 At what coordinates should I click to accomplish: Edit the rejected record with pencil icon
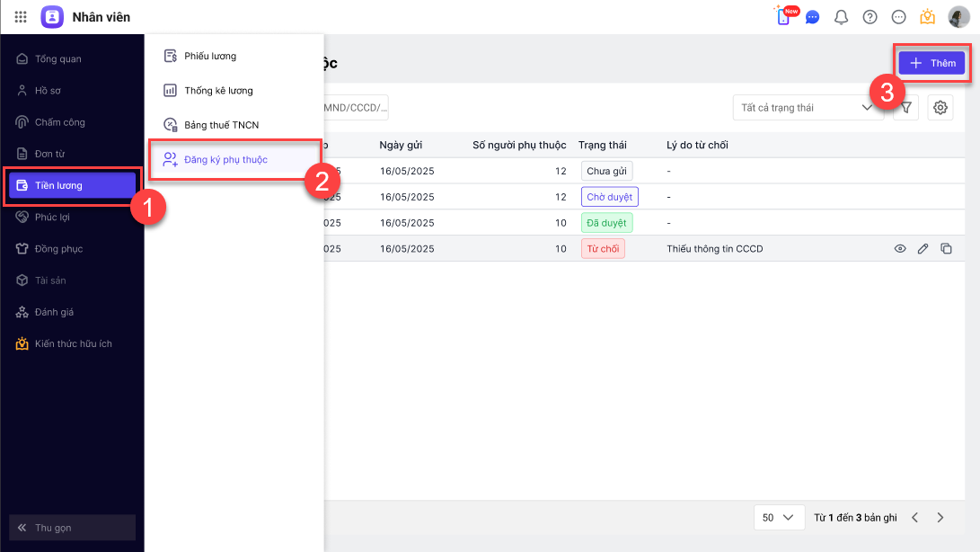pos(923,249)
